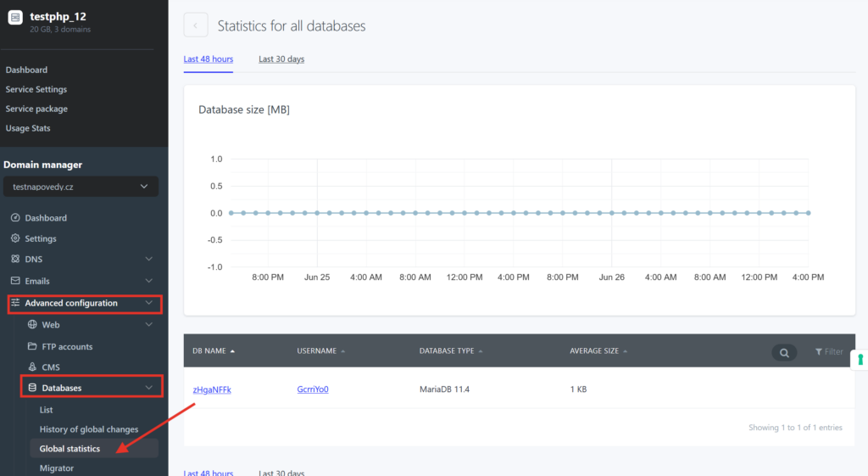Image resolution: width=868 pixels, height=476 pixels.
Task: Click the Jun 25 axis label
Action: (317, 277)
